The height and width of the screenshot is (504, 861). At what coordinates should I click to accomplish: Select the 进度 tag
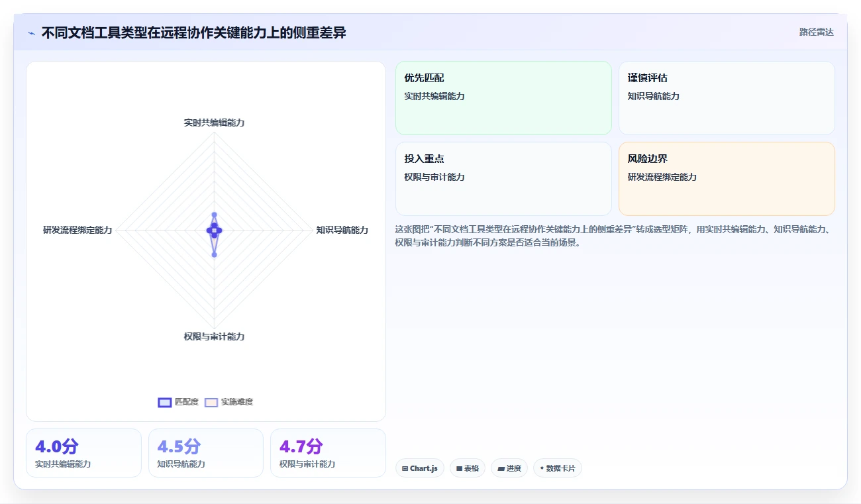(509, 468)
